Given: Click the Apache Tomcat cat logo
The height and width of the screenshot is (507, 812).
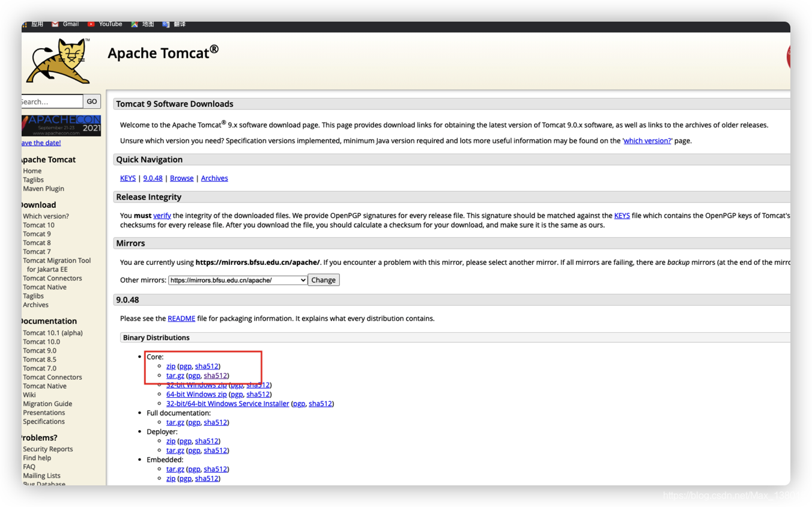Looking at the screenshot, I should (x=58, y=61).
